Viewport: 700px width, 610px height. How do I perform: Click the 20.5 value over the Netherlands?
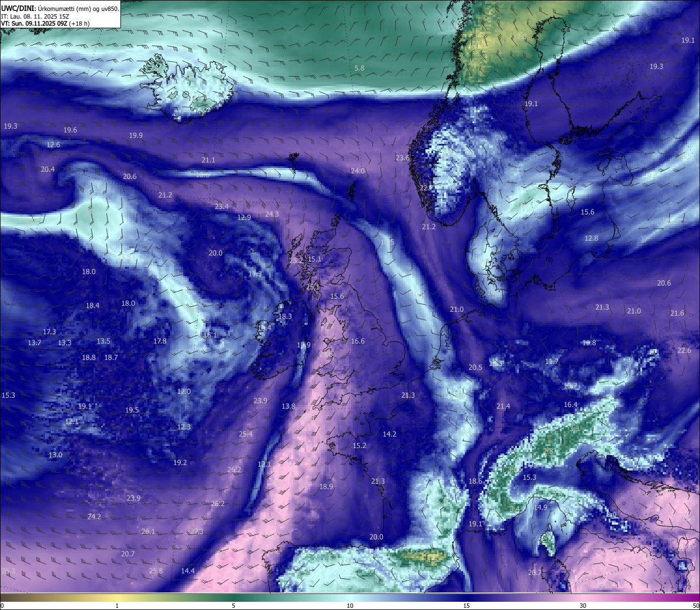click(475, 367)
